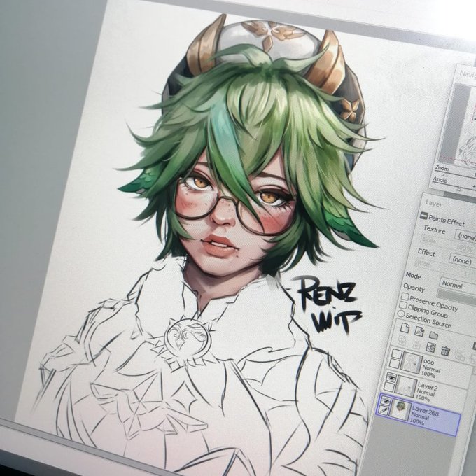Create a new normal layer

coord(405,328)
